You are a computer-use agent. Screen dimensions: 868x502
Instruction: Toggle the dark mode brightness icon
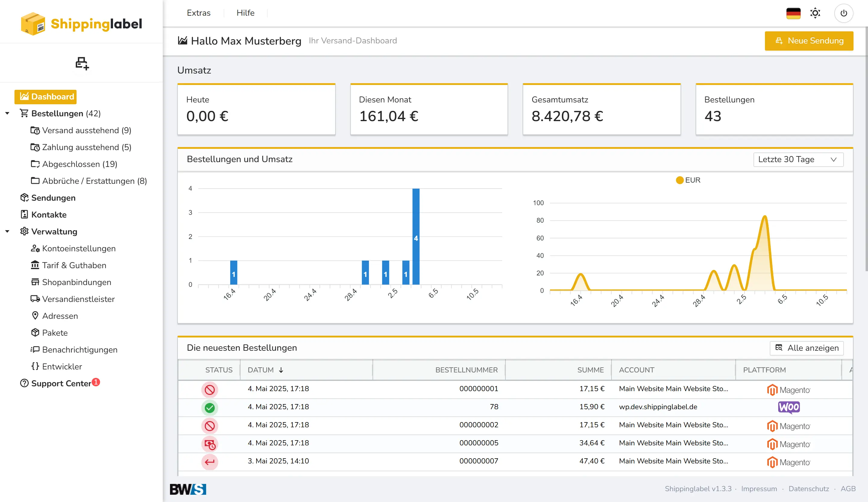[x=815, y=13]
